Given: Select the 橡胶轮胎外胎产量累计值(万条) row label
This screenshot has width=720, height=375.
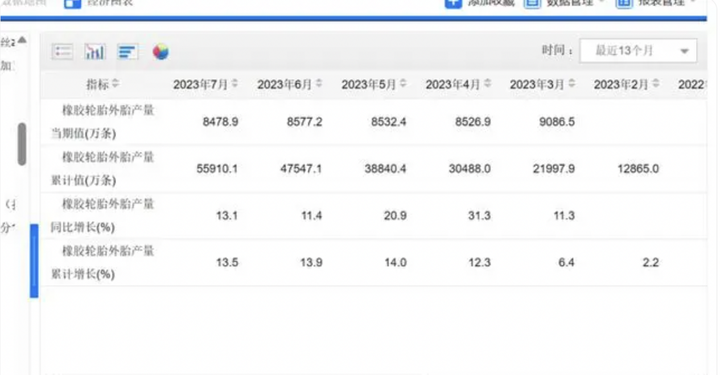Looking at the screenshot, I should 102,169.
